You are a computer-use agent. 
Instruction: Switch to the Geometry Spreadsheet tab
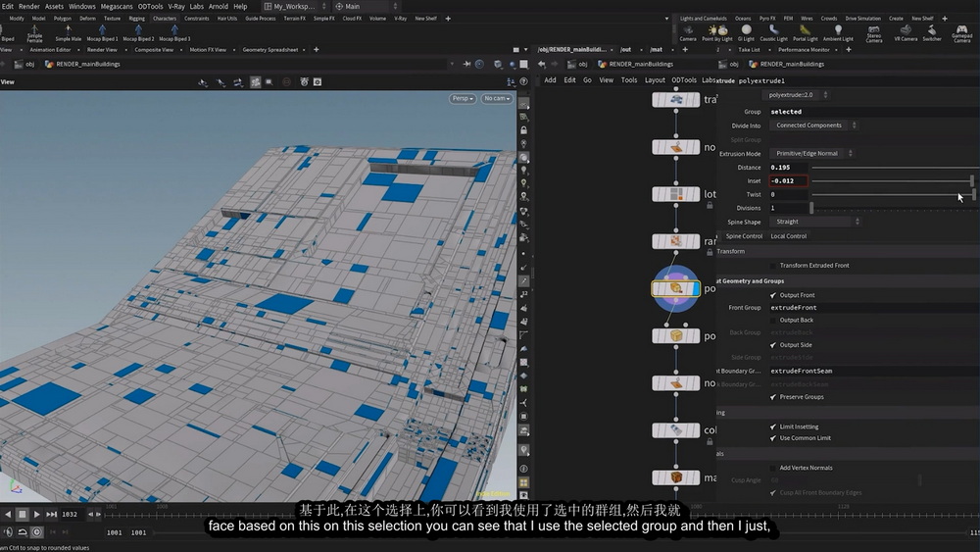[270, 49]
